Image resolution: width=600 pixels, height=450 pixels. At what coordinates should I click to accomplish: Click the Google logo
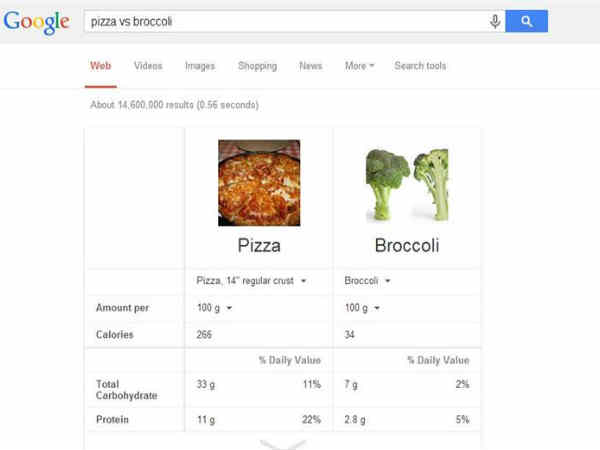coord(37,21)
